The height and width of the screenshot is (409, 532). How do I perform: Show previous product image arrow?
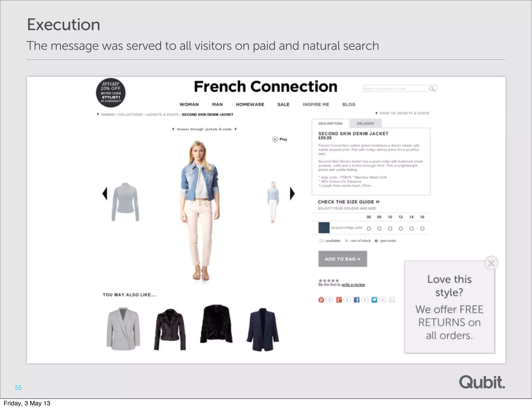tap(105, 194)
